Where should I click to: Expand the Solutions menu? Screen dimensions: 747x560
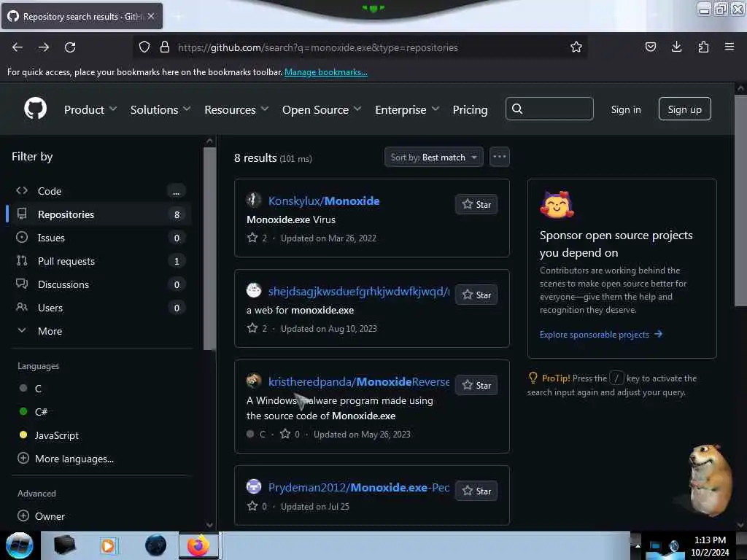(160, 110)
